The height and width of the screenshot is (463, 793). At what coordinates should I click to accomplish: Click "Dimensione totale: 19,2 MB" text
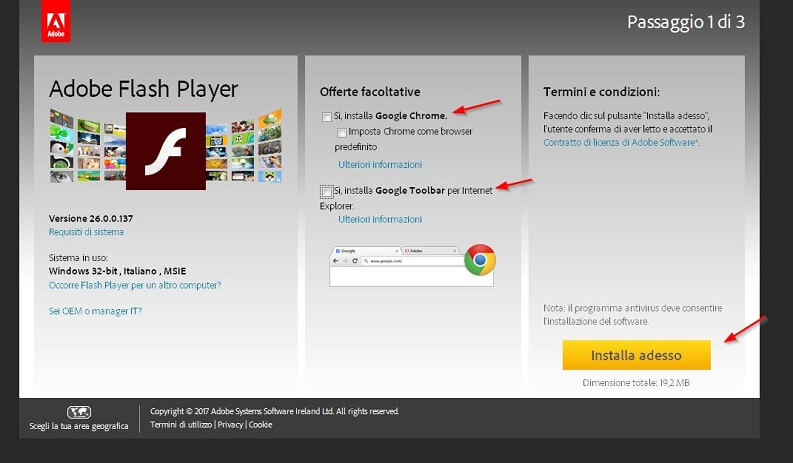(636, 383)
